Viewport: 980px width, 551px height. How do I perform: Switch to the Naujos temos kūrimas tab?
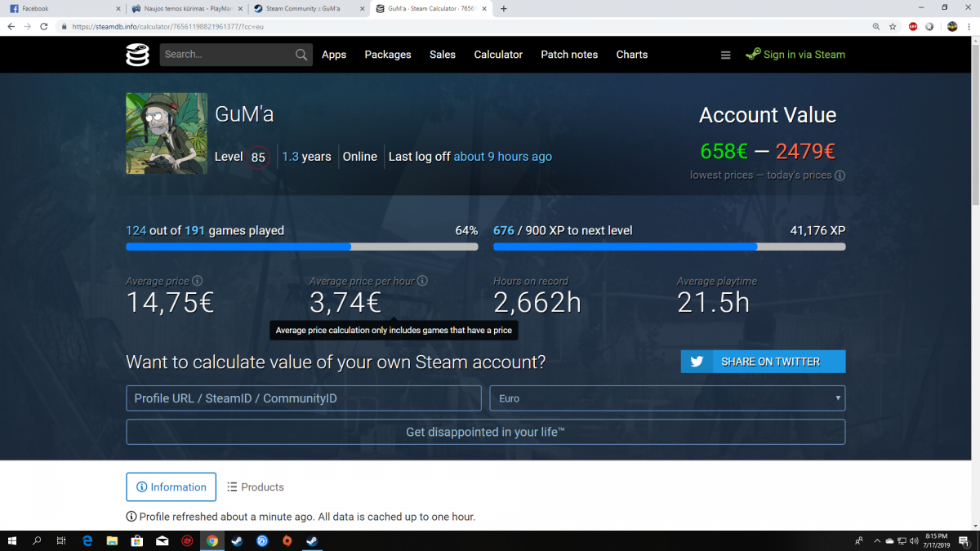pos(186,9)
